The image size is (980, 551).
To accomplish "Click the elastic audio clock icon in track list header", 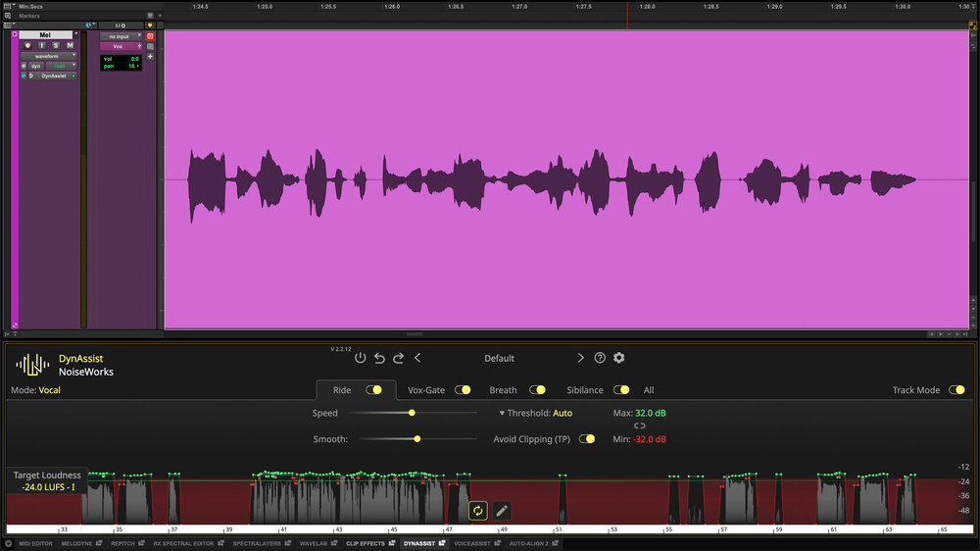I will [88, 25].
